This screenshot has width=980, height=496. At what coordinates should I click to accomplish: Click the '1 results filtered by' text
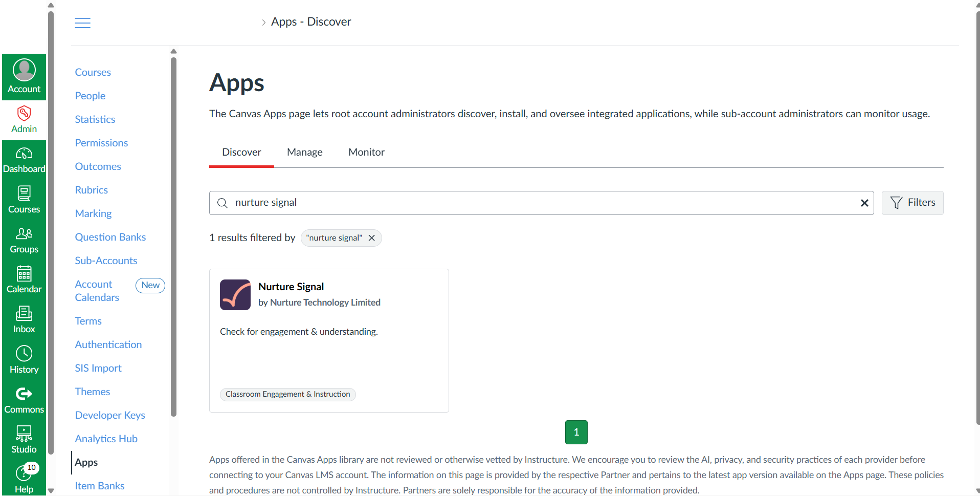pos(252,238)
